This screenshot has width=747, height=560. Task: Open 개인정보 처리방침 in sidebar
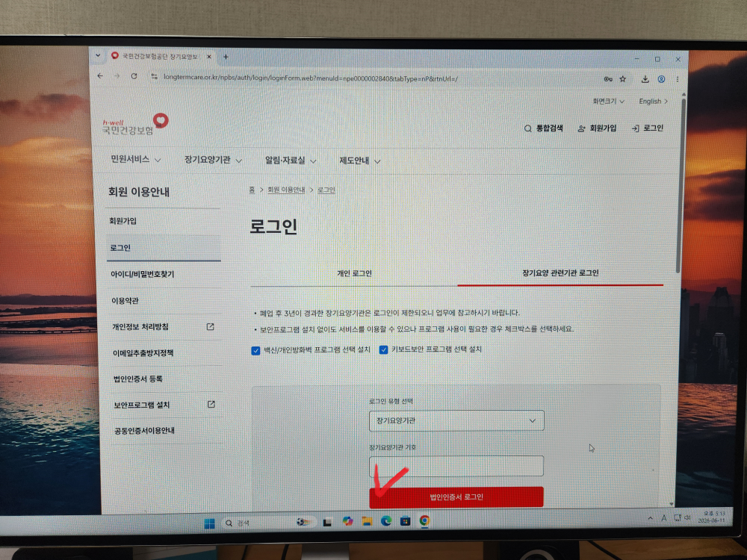point(140,327)
